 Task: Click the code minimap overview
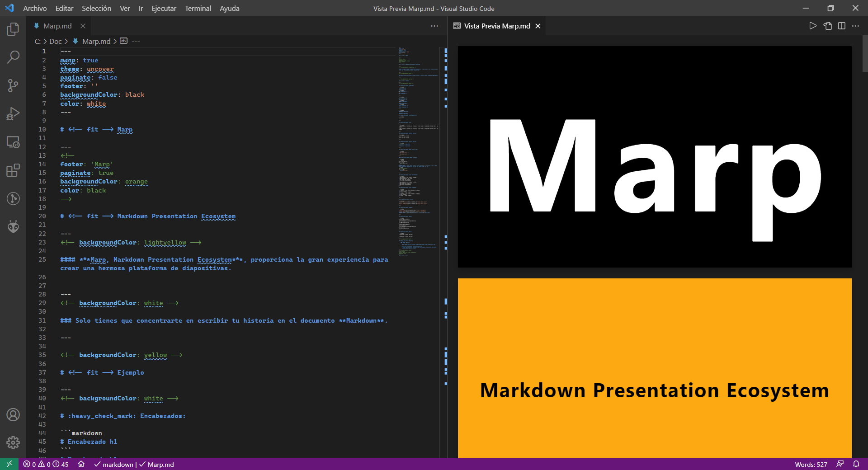(x=418, y=149)
